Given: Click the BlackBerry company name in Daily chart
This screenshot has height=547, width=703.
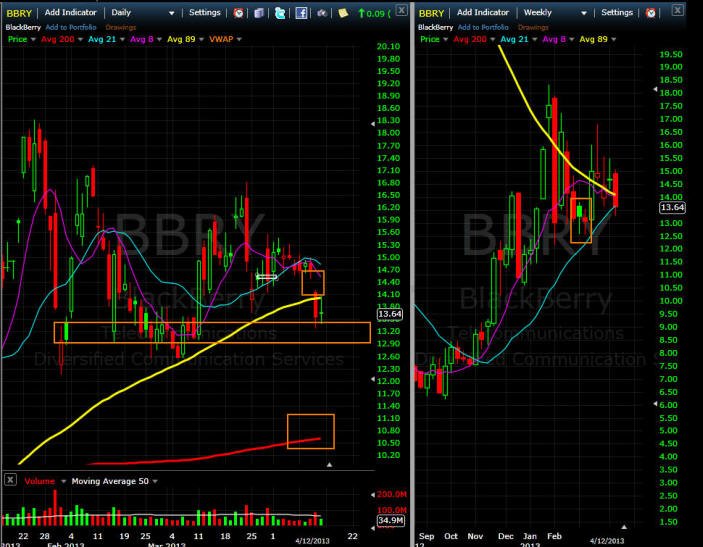Looking at the screenshot, I should [x=23, y=27].
